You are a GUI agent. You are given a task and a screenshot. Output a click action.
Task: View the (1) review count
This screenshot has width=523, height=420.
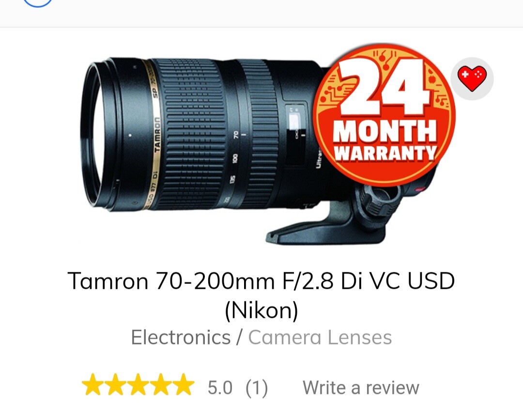[x=257, y=388]
